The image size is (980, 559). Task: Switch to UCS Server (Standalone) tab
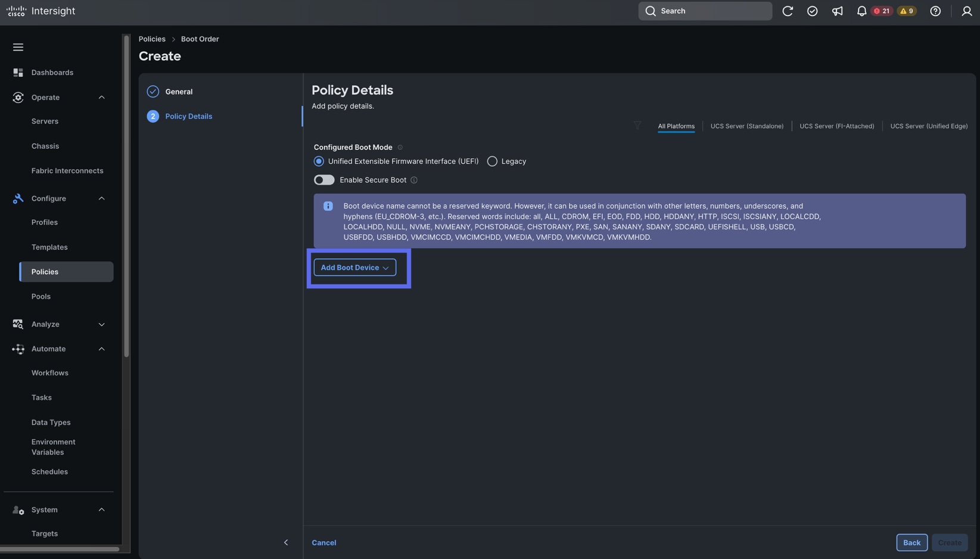746,126
